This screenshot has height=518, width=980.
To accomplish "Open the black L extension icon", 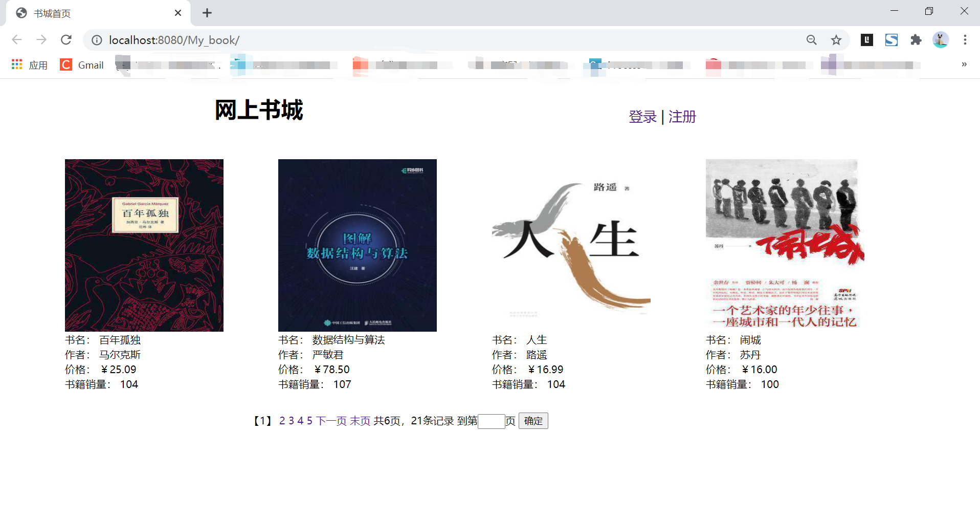I will (867, 40).
